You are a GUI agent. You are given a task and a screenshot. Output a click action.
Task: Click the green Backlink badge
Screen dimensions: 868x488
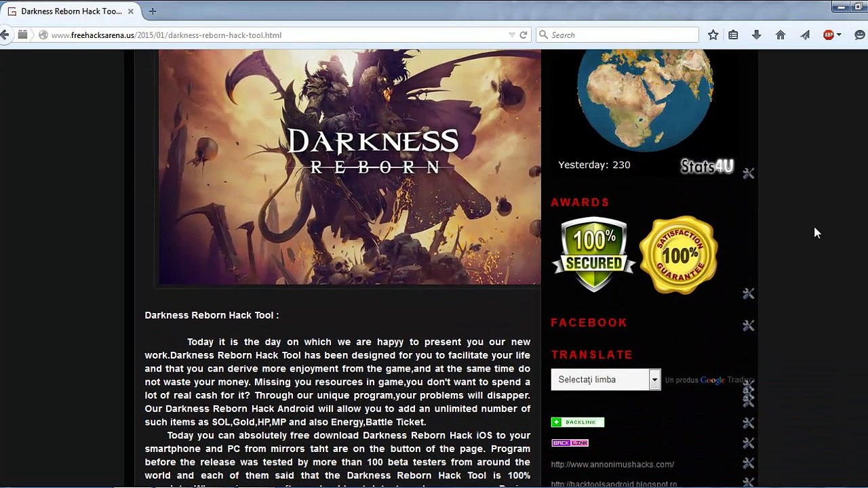coord(577,422)
